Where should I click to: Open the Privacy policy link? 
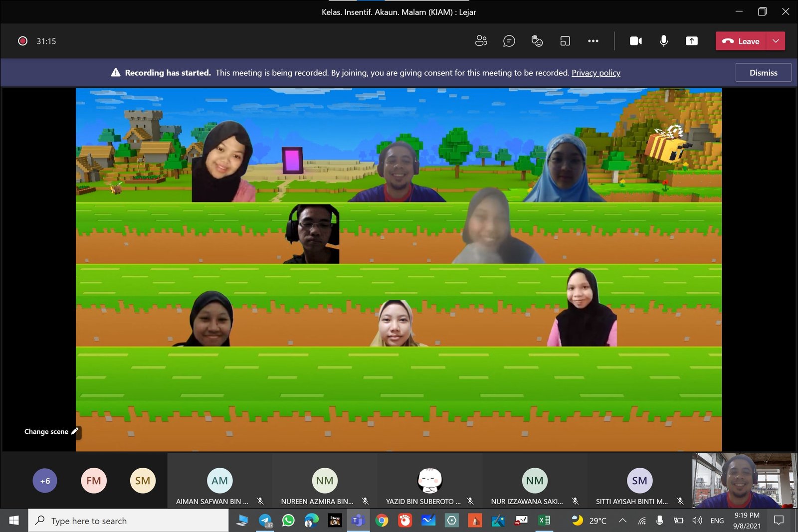(x=596, y=73)
